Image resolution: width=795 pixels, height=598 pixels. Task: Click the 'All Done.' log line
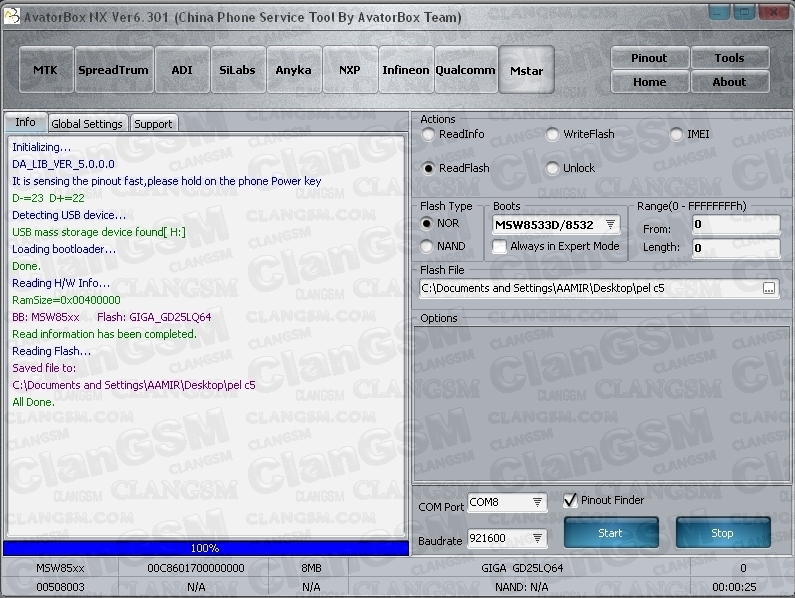(x=33, y=402)
